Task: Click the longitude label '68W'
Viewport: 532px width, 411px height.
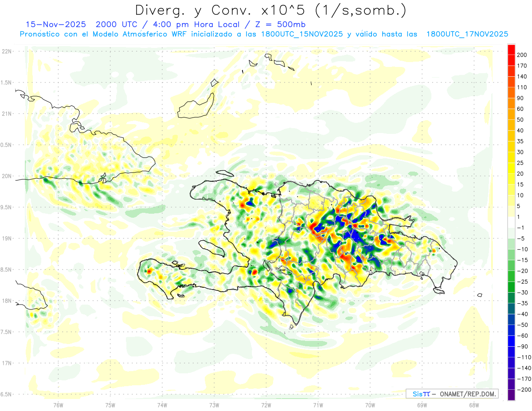Action: point(474,405)
